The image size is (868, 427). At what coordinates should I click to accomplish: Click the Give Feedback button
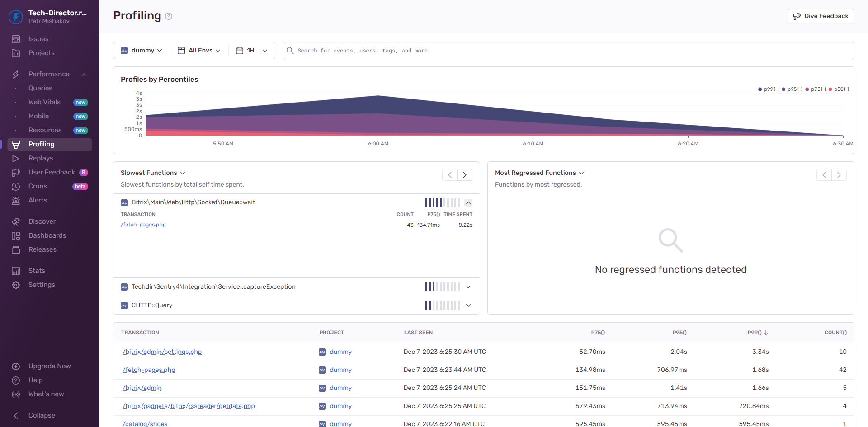coord(821,16)
